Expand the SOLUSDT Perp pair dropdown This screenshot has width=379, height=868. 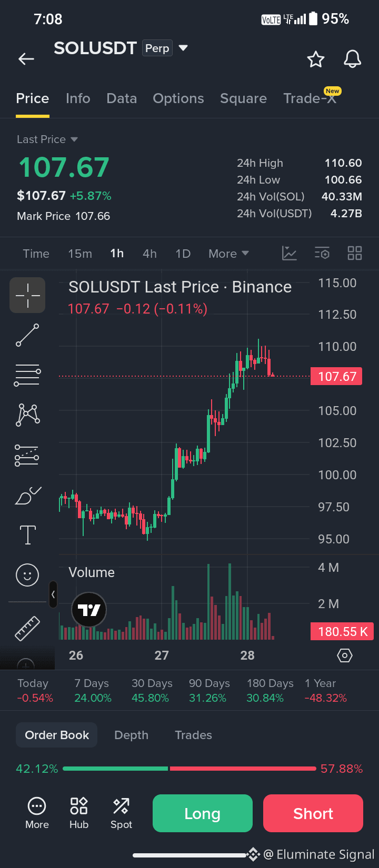[183, 48]
